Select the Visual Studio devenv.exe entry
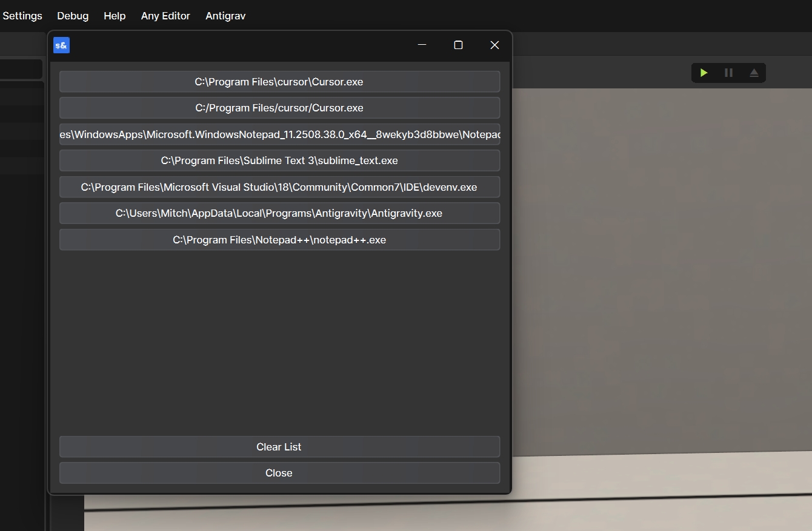 point(279,187)
